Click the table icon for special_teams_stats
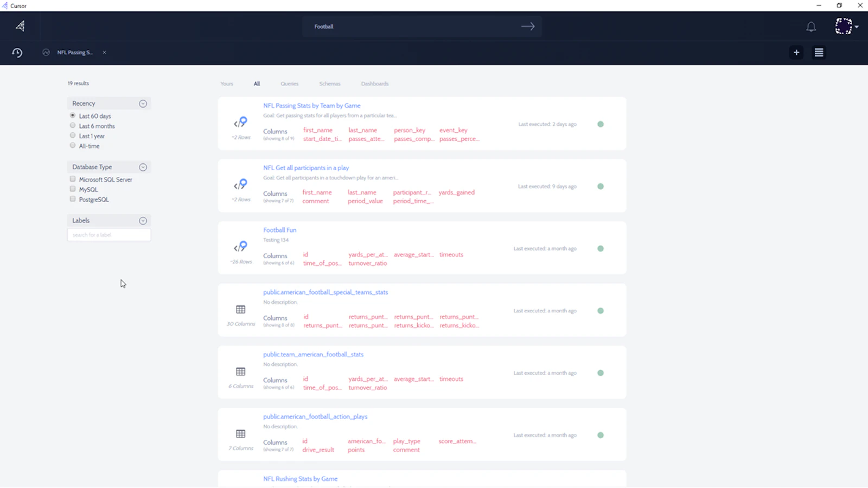 point(241,310)
